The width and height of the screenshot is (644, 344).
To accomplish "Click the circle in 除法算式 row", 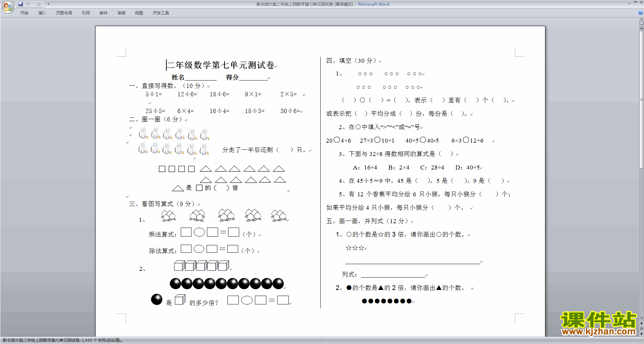I will (199, 249).
